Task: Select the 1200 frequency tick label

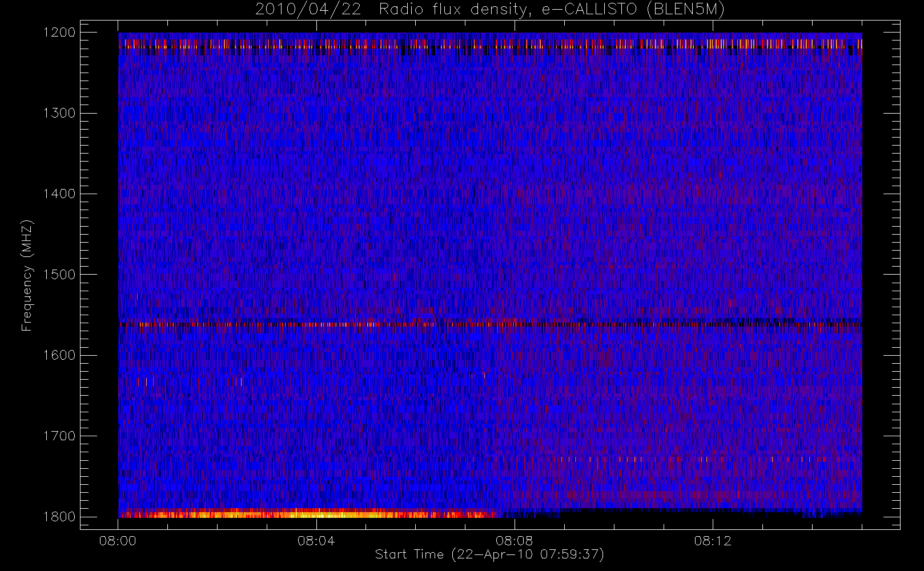Action: click(x=59, y=33)
